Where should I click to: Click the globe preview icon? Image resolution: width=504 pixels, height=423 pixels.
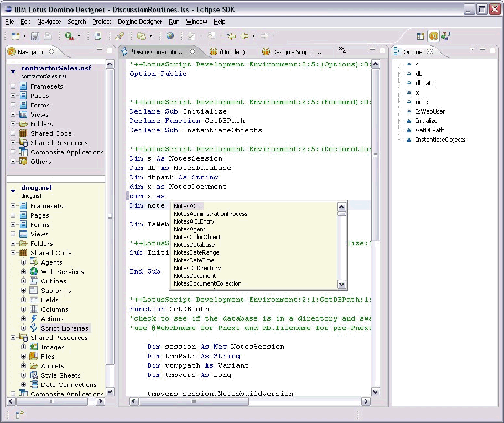[170, 36]
